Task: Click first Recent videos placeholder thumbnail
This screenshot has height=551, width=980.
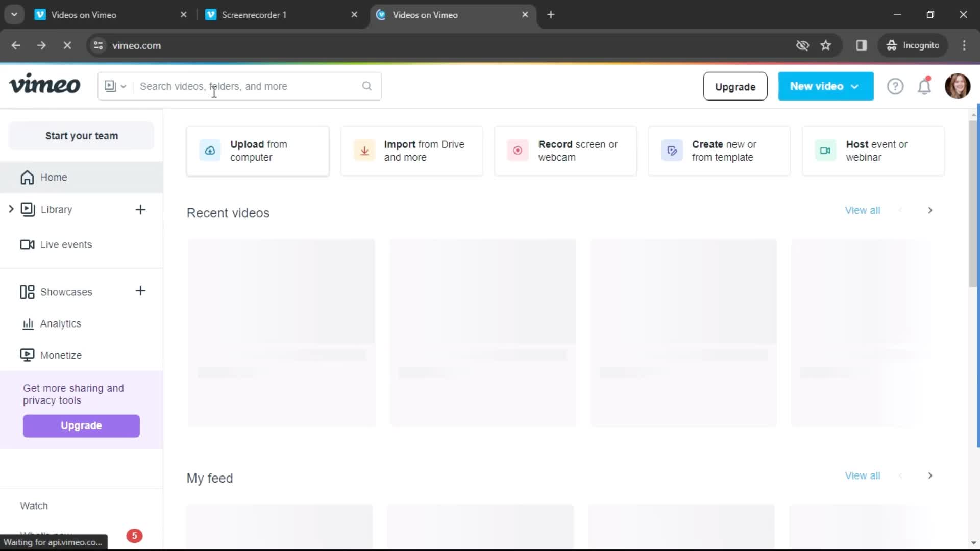Action: click(281, 292)
